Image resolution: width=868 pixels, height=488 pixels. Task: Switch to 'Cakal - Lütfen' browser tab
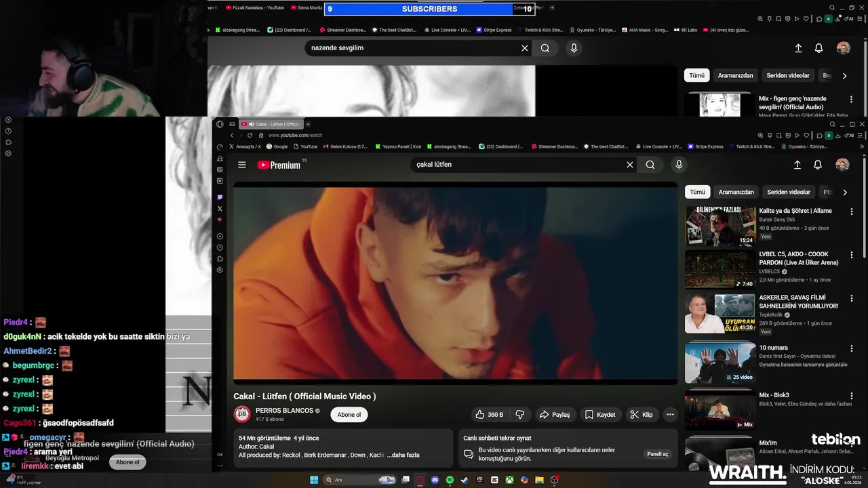[271, 124]
